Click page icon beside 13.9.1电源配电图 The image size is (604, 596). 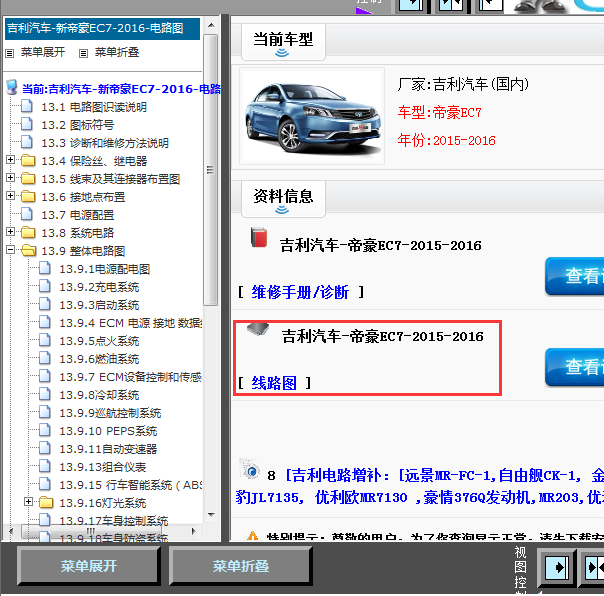45,268
